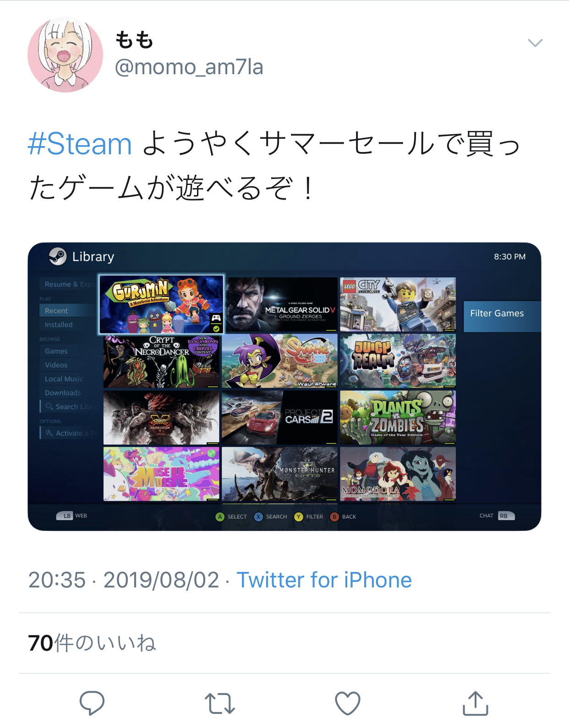
Task: Click the green A Select button icon
Action: tap(220, 516)
